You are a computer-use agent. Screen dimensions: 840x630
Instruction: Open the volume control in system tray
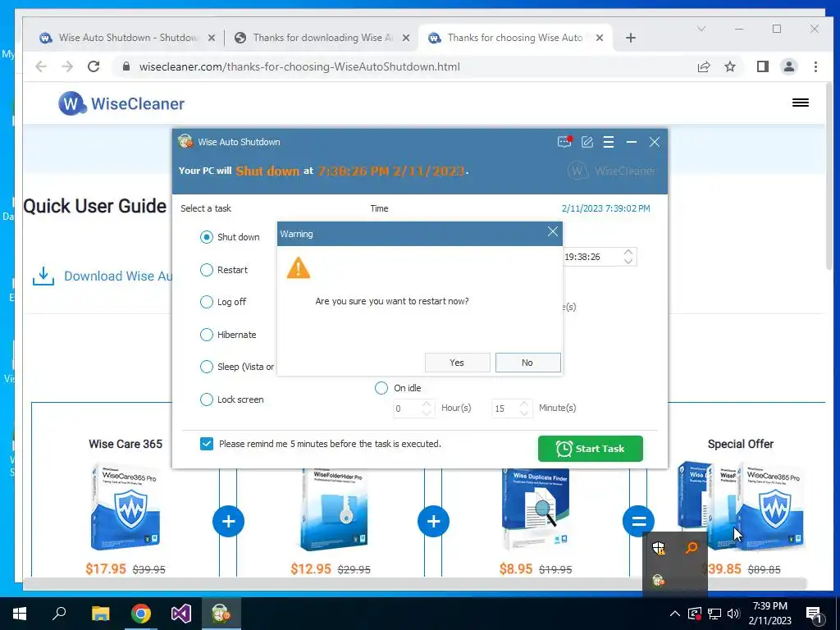pos(733,614)
